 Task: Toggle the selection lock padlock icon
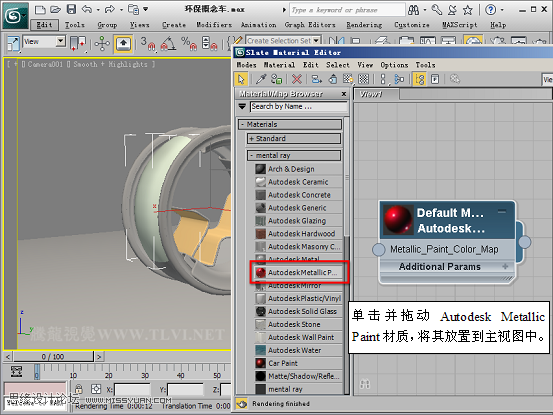(79, 389)
